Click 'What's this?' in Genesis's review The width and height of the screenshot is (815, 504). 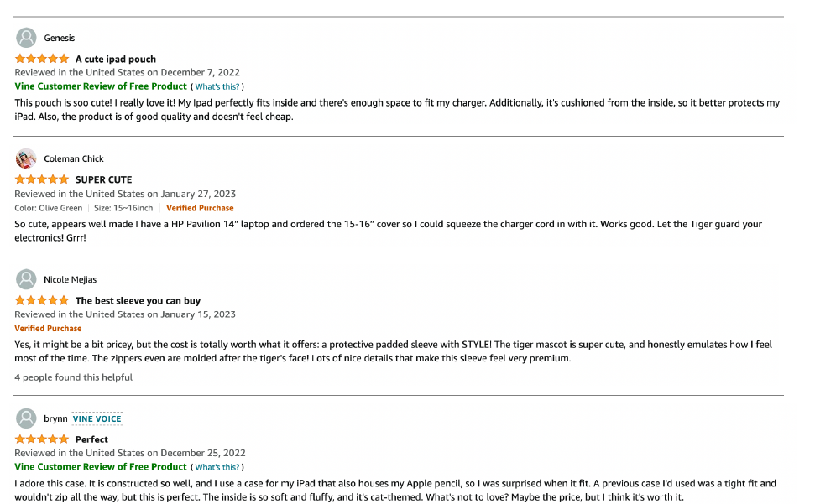tap(217, 86)
